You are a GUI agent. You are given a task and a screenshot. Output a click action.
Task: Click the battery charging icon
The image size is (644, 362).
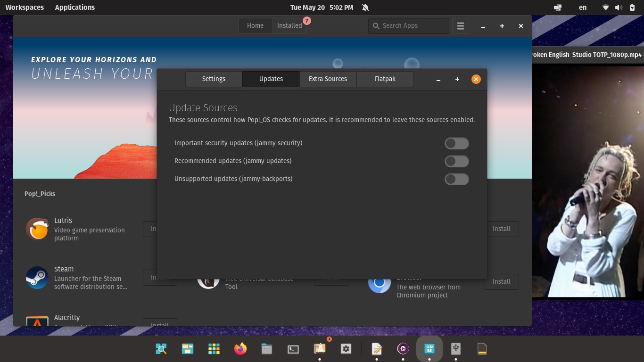pos(632,8)
